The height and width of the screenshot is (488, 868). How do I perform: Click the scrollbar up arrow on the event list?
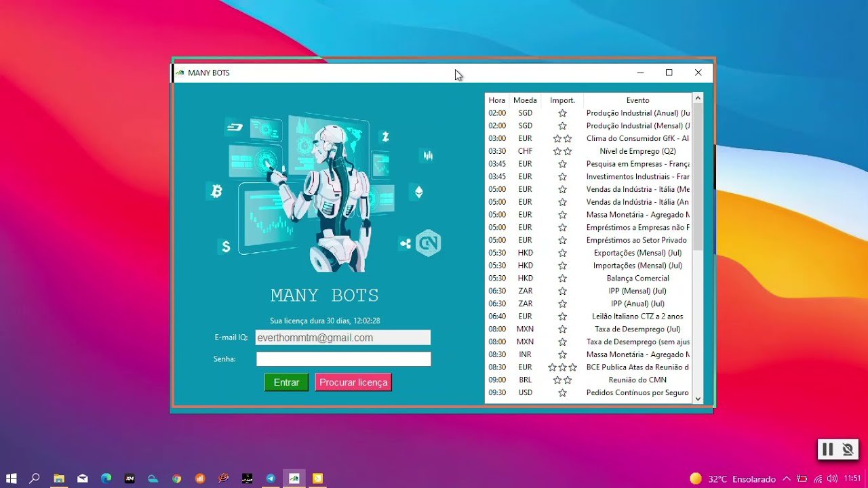click(x=698, y=98)
